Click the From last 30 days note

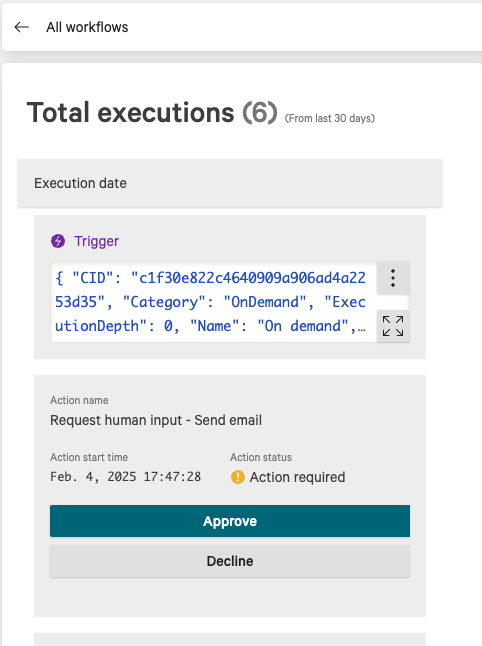330,118
